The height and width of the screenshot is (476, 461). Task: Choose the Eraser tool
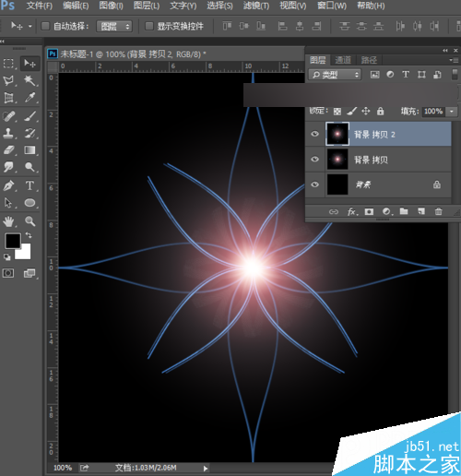point(8,150)
